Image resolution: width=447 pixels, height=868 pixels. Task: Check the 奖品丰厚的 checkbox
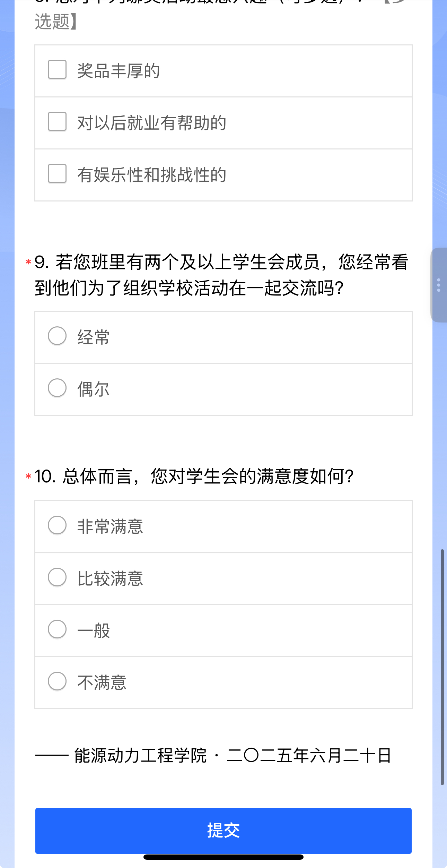point(57,70)
